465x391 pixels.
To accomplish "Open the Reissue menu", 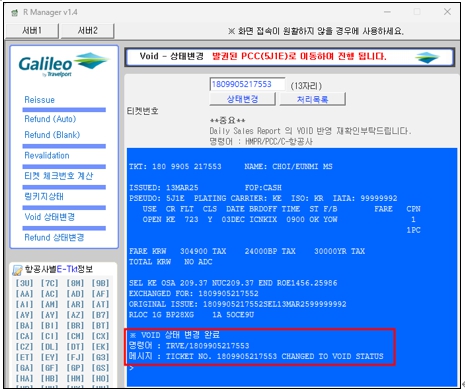I will [x=39, y=100].
